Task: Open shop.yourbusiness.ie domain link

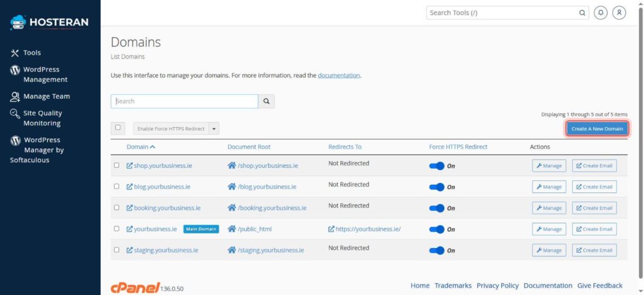Action: (163, 166)
